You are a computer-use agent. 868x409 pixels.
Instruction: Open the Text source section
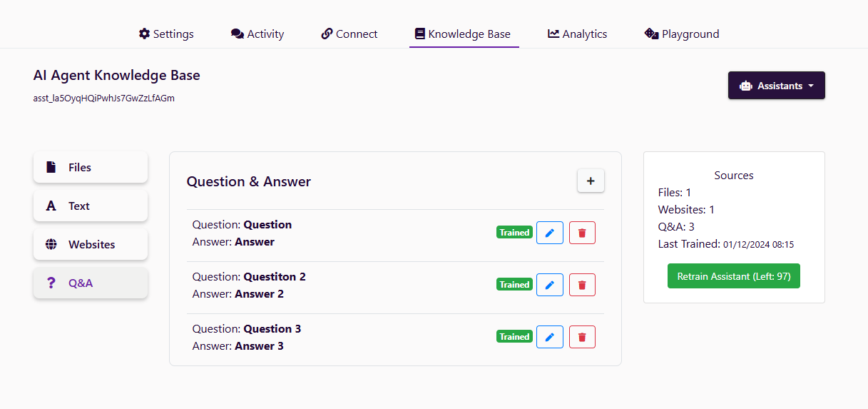click(91, 206)
